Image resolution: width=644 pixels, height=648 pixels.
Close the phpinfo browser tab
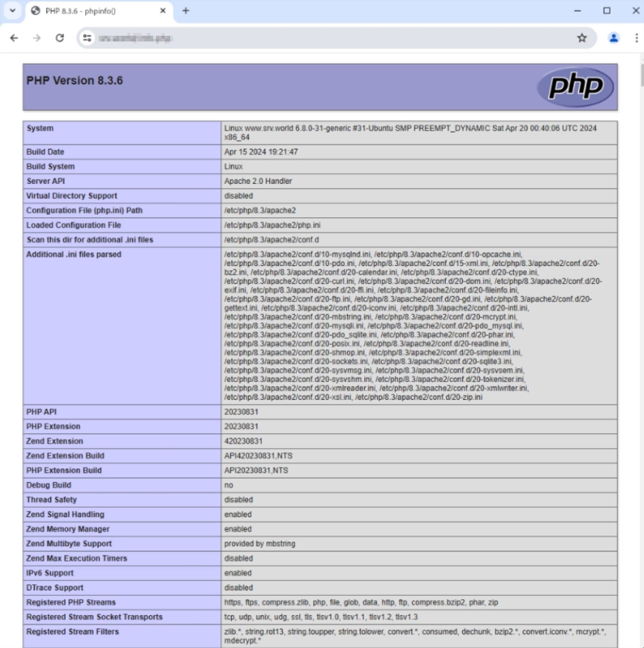[163, 11]
